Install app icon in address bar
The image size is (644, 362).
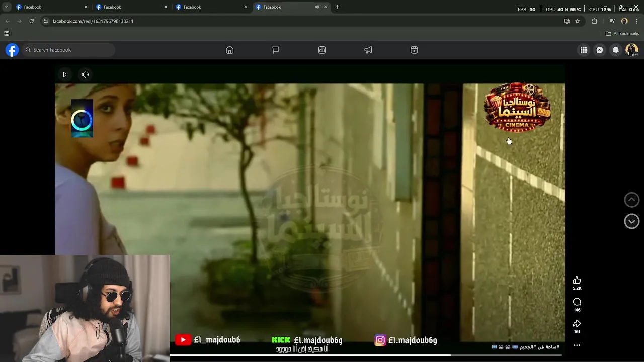[567, 21]
